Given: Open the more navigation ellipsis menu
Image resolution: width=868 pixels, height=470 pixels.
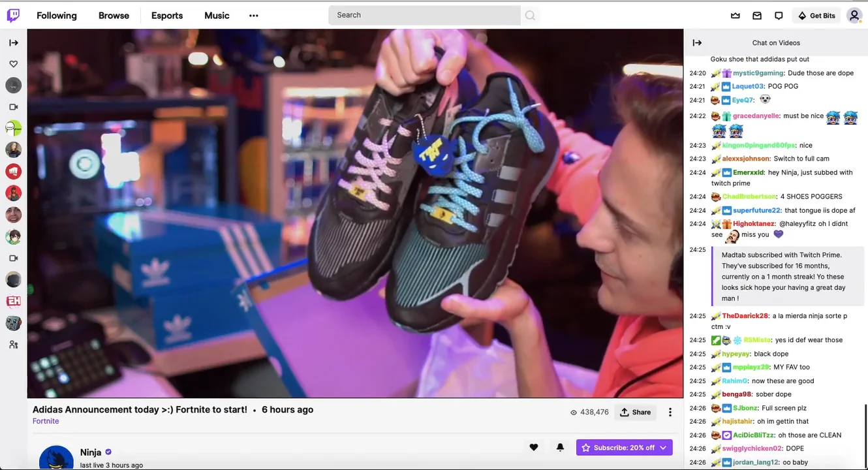Looking at the screenshot, I should pos(254,16).
